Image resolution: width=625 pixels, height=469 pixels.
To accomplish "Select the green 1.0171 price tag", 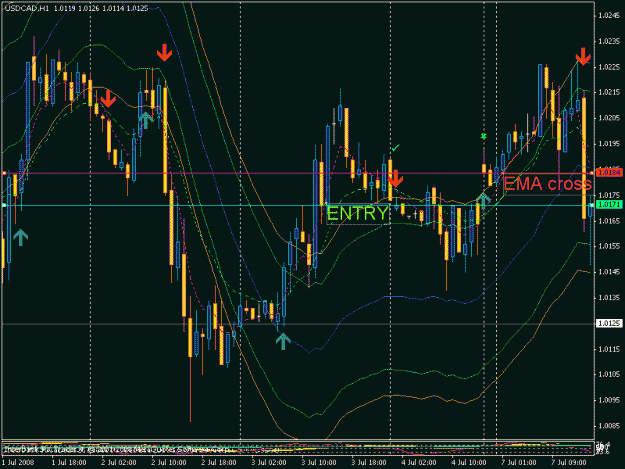I will [609, 205].
